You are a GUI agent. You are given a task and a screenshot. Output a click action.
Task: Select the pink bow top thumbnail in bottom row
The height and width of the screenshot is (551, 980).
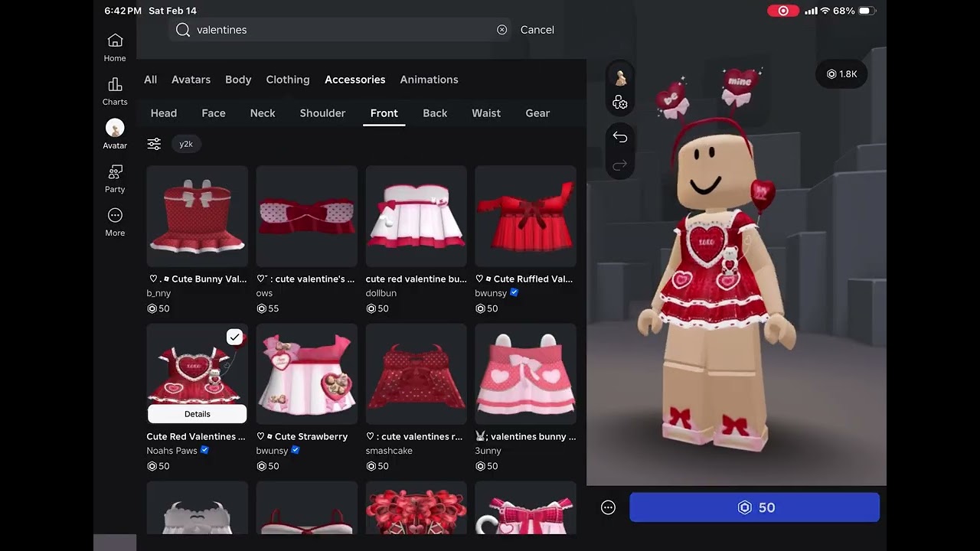(x=526, y=507)
